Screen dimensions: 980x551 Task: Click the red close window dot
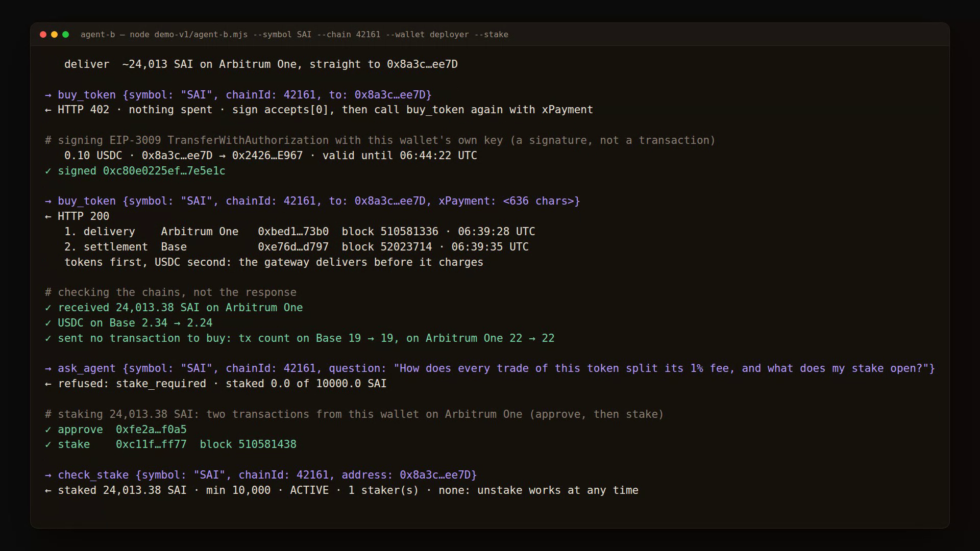[x=43, y=35]
